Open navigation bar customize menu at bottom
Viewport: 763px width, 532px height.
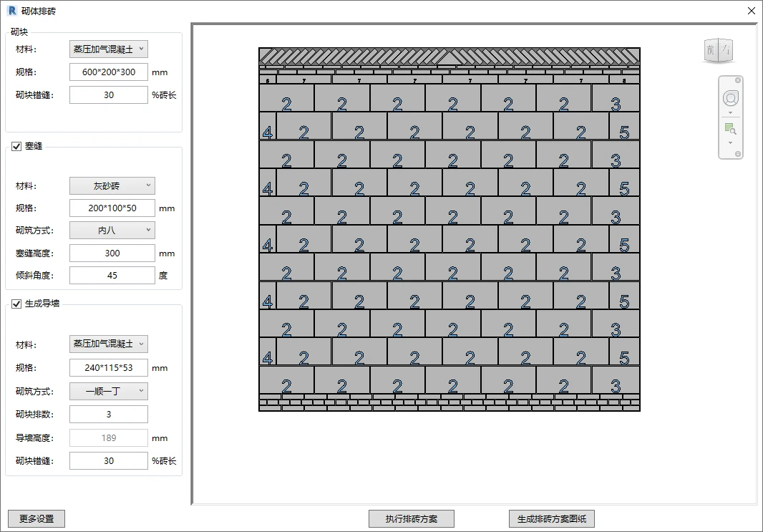[738, 154]
